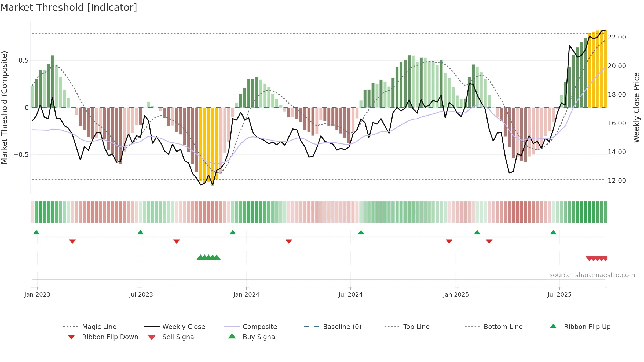Image resolution: width=644 pixels, height=362 pixels.
Task: Click the 16.00 price axis label
Action: pyautogui.click(x=617, y=123)
